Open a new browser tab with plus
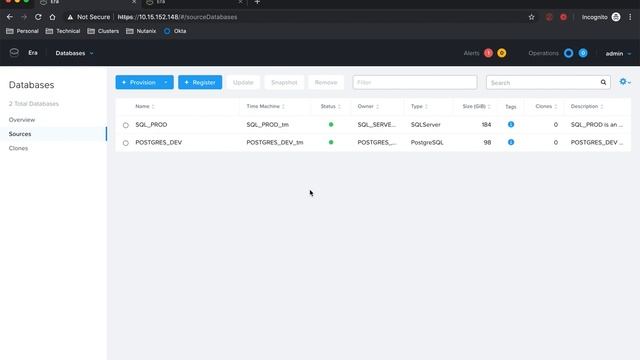Viewport: 640px width, 360px height. (x=257, y=2)
